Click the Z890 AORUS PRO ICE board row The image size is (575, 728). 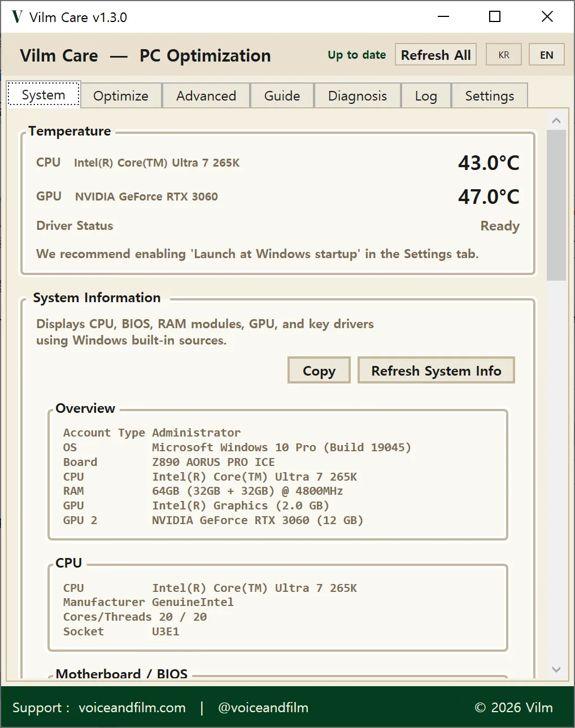pos(169,462)
